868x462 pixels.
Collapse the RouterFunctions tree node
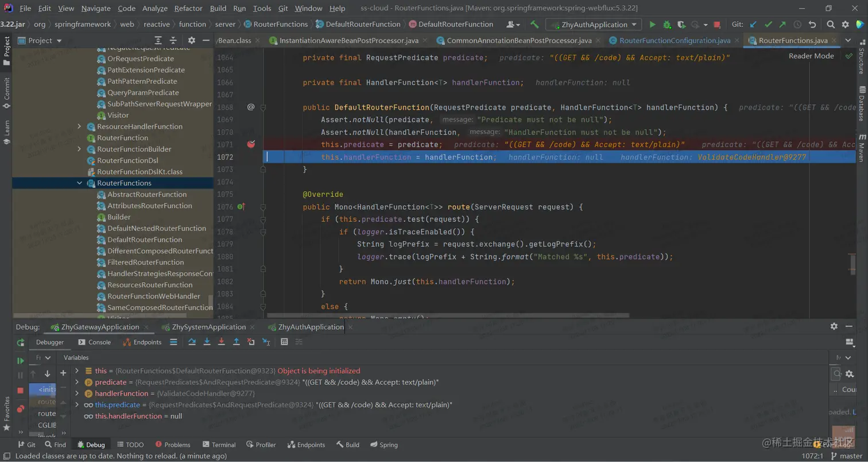click(x=79, y=183)
